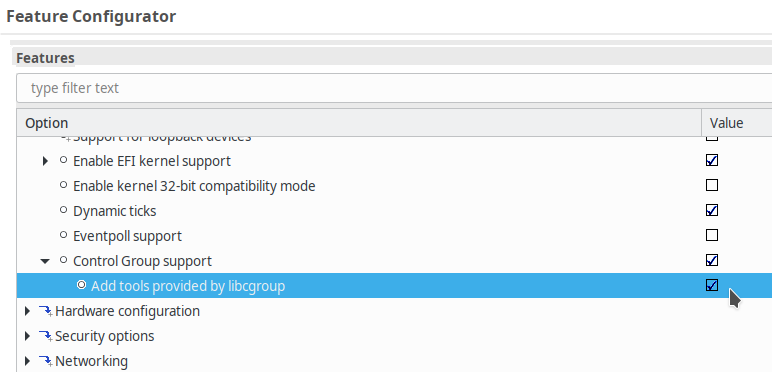Click the circle icon beside Dynamic ticks

[x=63, y=210]
